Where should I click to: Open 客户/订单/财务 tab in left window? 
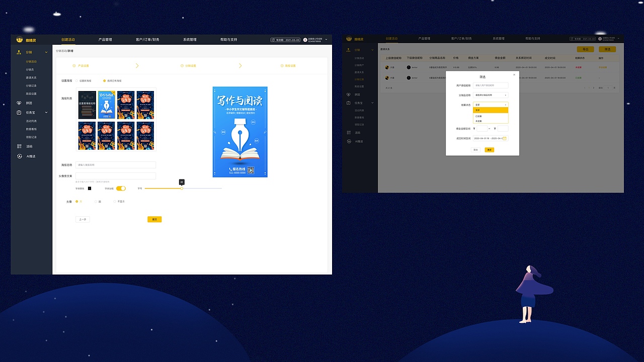tap(147, 40)
